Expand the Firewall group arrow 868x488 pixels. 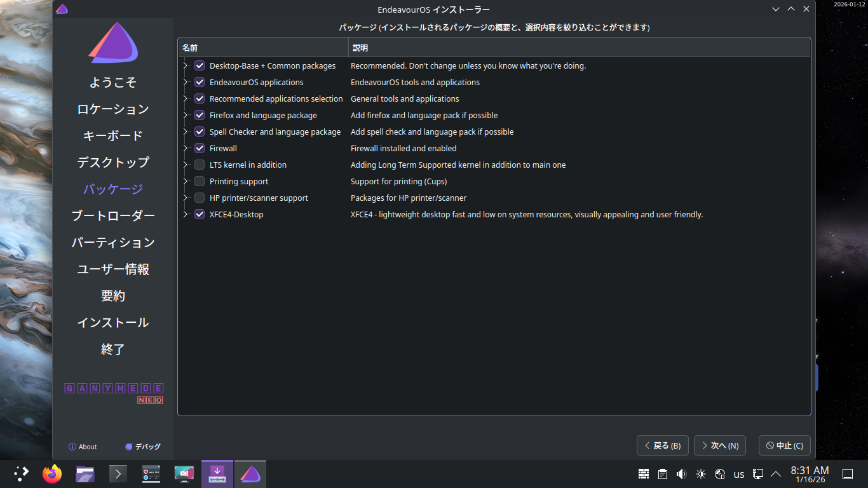pos(186,148)
